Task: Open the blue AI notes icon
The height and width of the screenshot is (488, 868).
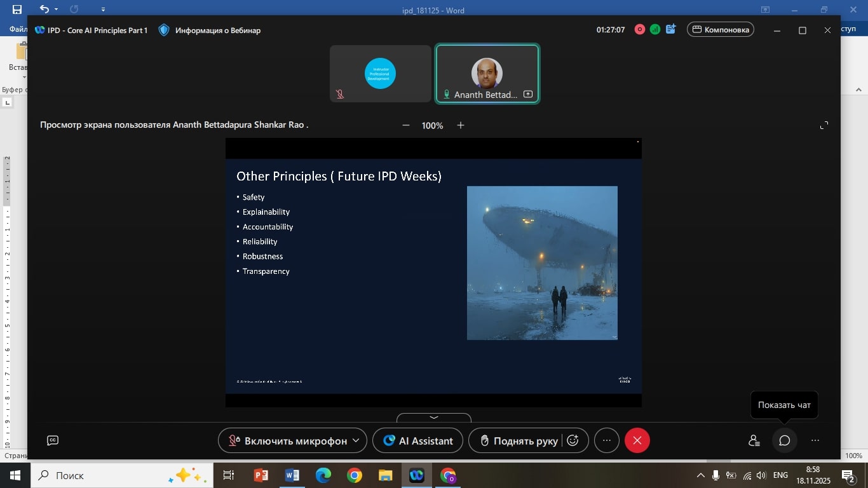Action: coord(671,29)
